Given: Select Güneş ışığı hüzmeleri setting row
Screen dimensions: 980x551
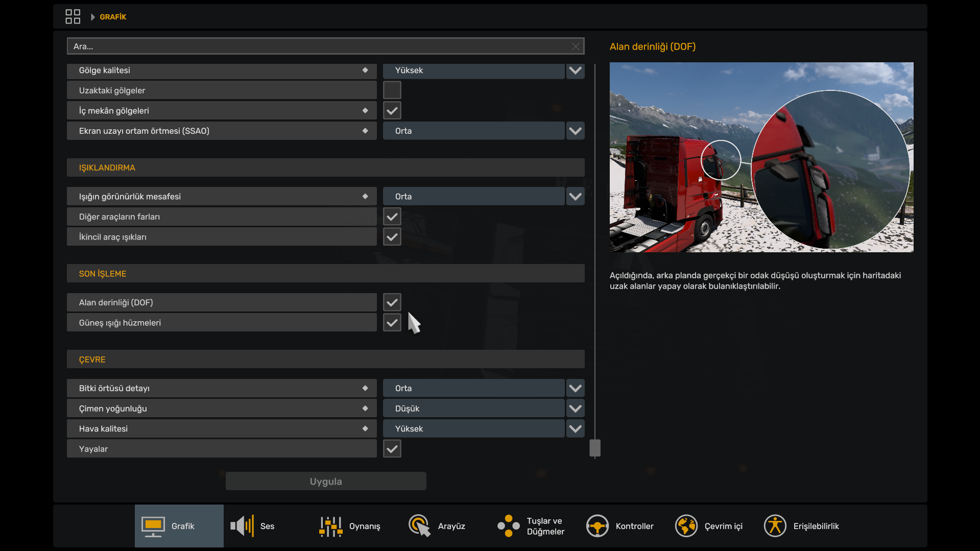Looking at the screenshot, I should (x=222, y=323).
